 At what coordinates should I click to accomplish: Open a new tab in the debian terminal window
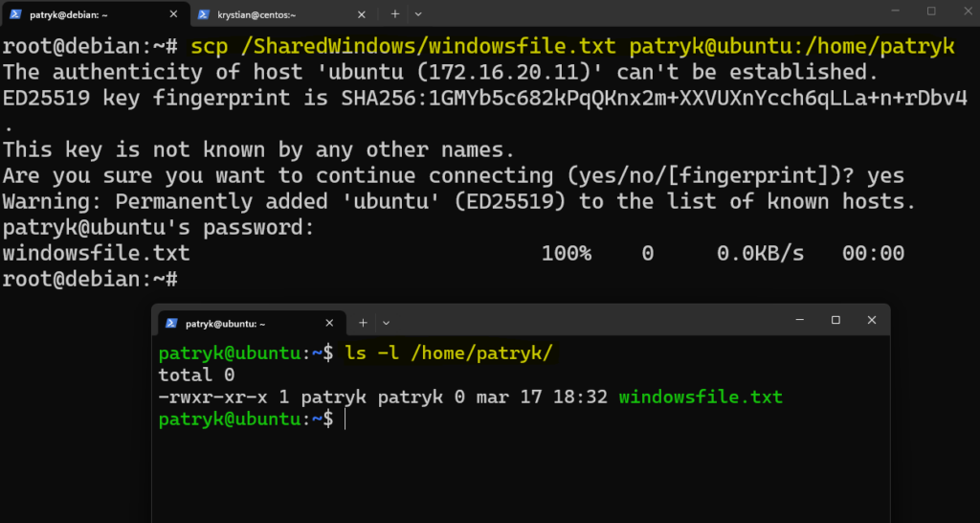click(x=395, y=14)
